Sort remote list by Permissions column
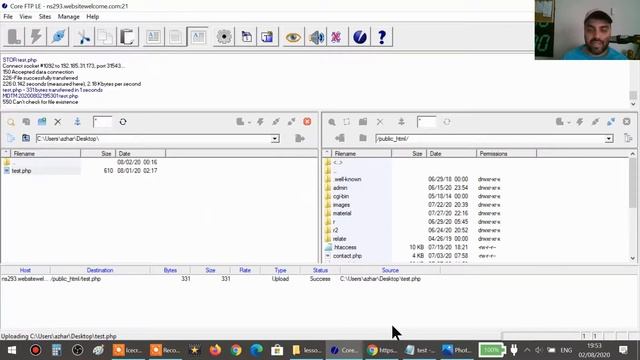This screenshot has width=640, height=360. tap(506, 153)
